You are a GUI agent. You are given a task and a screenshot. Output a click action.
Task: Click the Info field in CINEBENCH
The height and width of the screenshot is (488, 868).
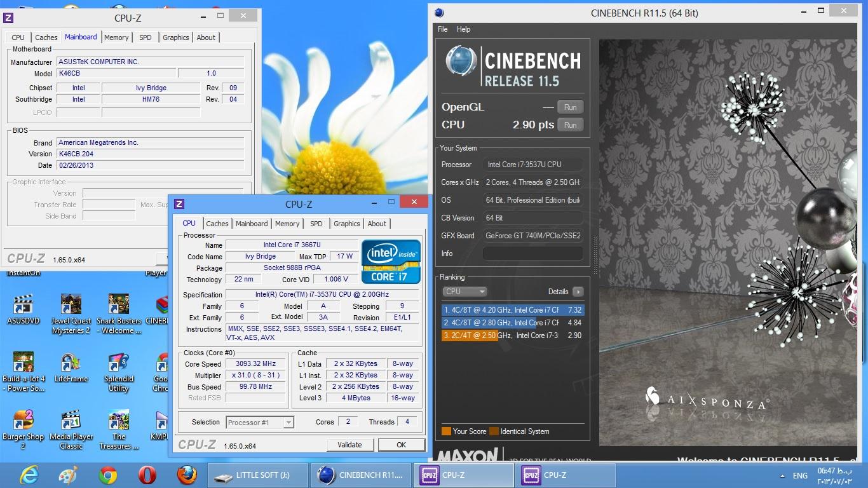532,254
